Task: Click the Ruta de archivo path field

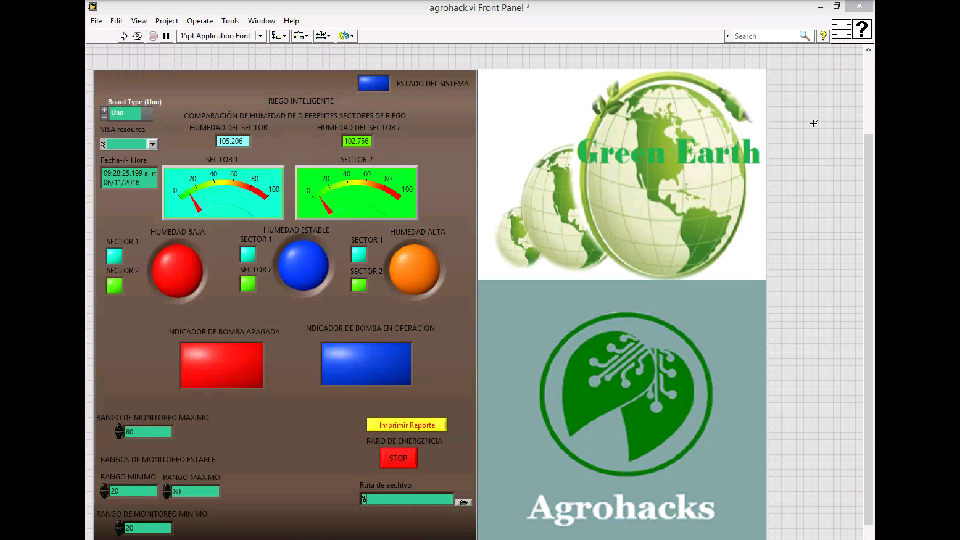Action: pos(407,500)
